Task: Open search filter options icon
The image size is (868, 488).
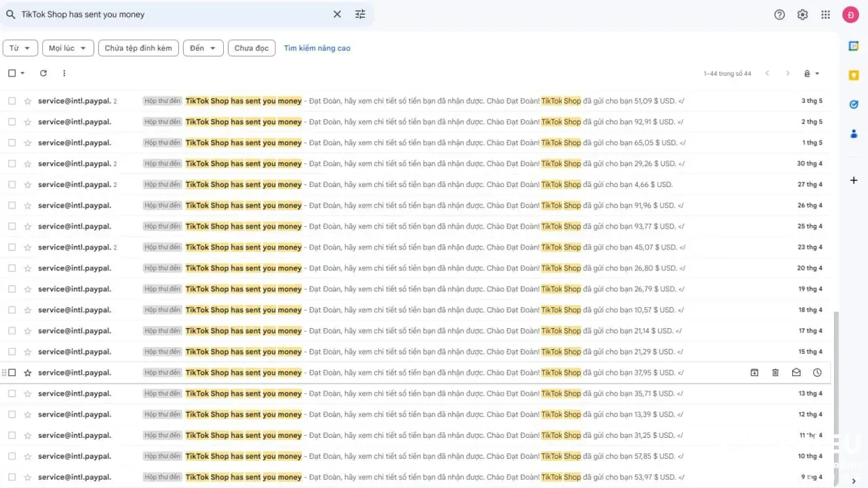Action: pos(360,14)
